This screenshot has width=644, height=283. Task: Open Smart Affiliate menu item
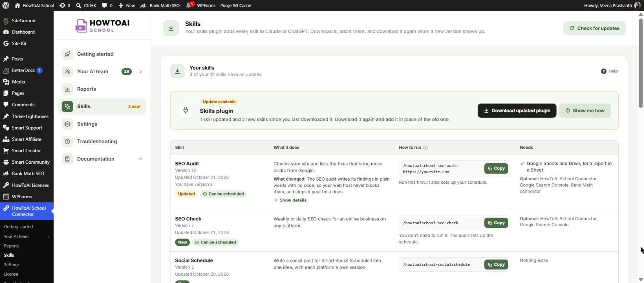[x=27, y=139]
